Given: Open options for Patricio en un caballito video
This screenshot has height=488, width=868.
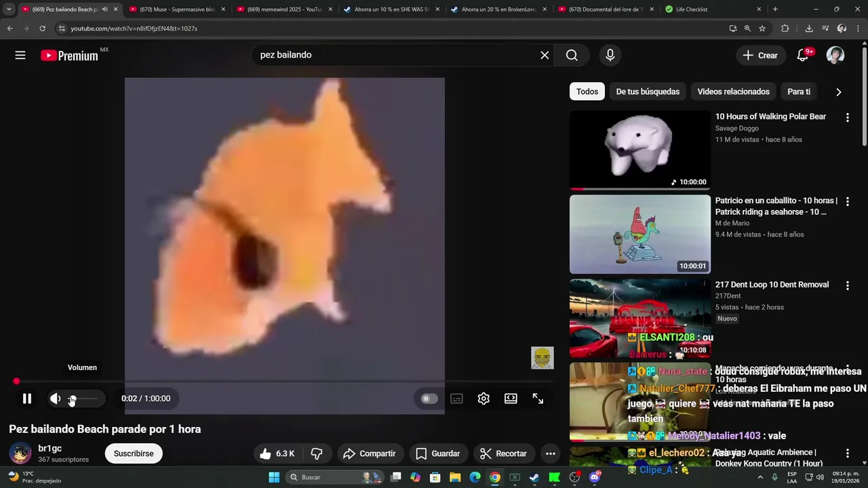Looking at the screenshot, I should pyautogui.click(x=847, y=201).
